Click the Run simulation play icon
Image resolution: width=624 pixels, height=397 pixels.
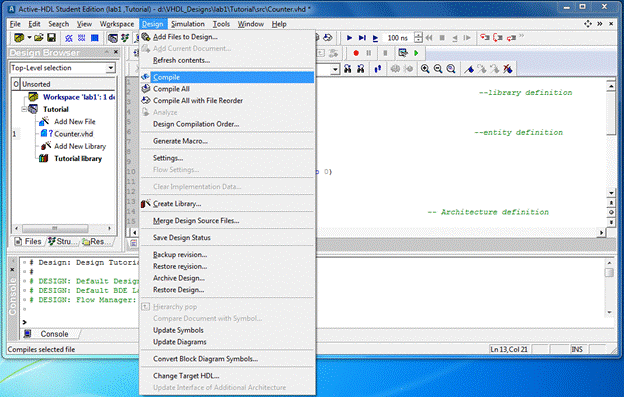pyautogui.click(x=349, y=38)
